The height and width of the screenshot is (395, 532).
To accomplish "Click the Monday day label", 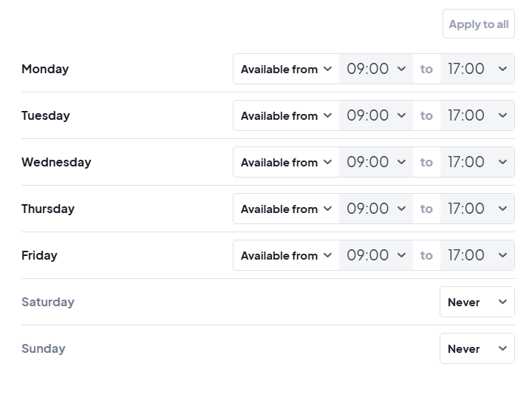I will click(45, 70).
